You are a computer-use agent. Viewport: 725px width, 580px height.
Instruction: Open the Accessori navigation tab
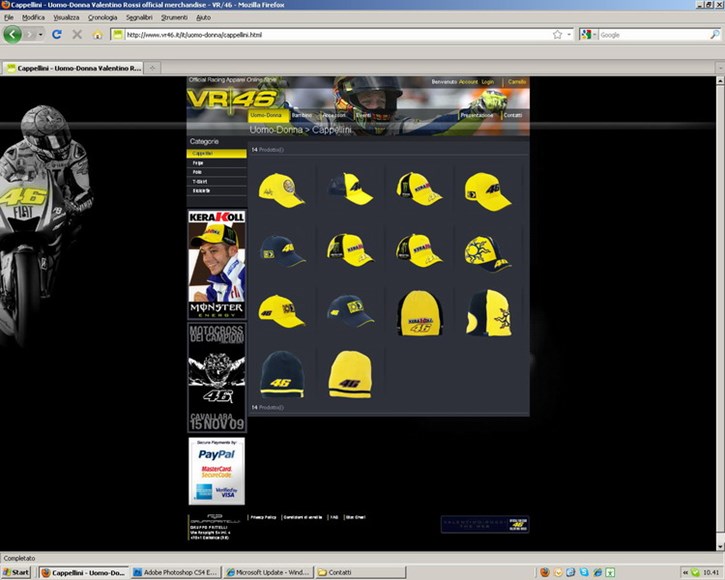pyautogui.click(x=333, y=115)
